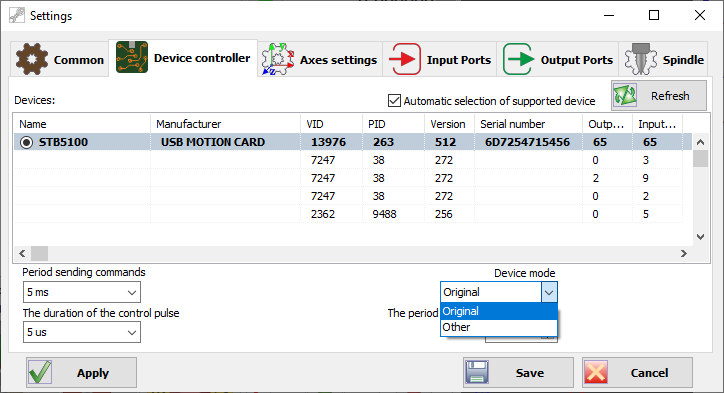Click the floppy disk Save icon
This screenshot has height=393, width=724.
pos(477,372)
